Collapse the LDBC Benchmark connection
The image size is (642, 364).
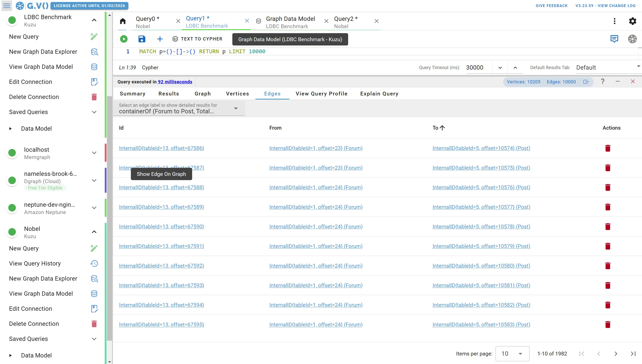[x=94, y=20]
